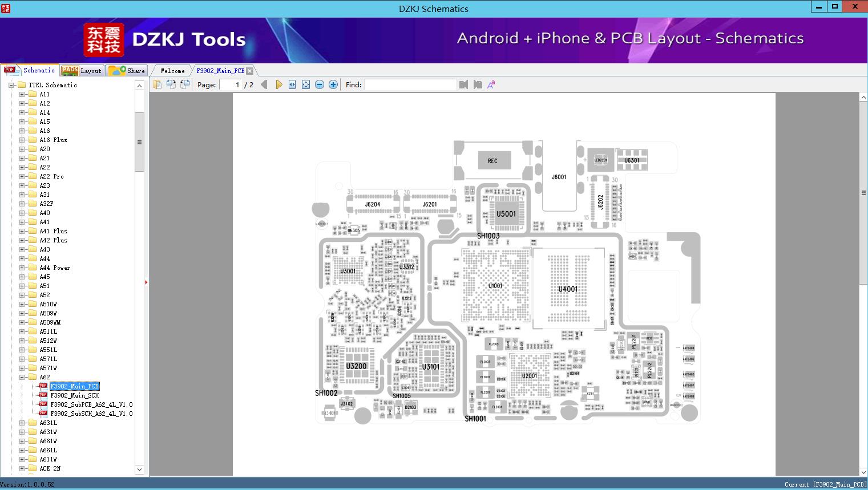The width and height of the screenshot is (868, 490).
Task: Switch to the Schematic tab
Action: point(30,70)
